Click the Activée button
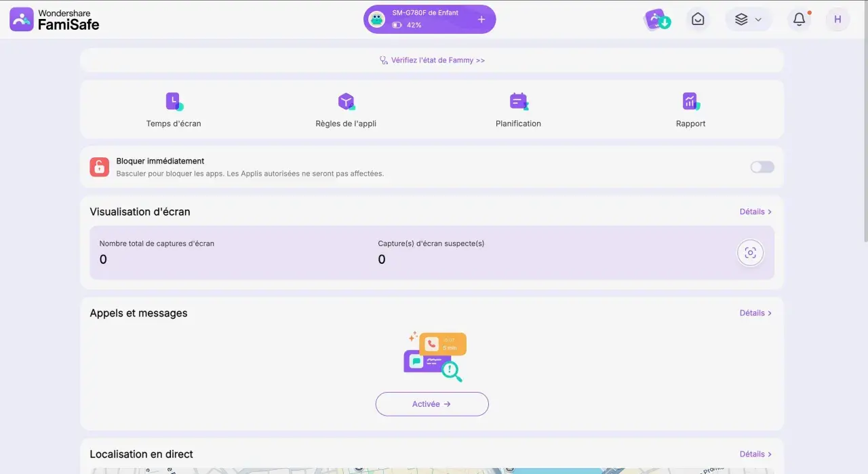The width and height of the screenshot is (868, 474). [x=432, y=404]
